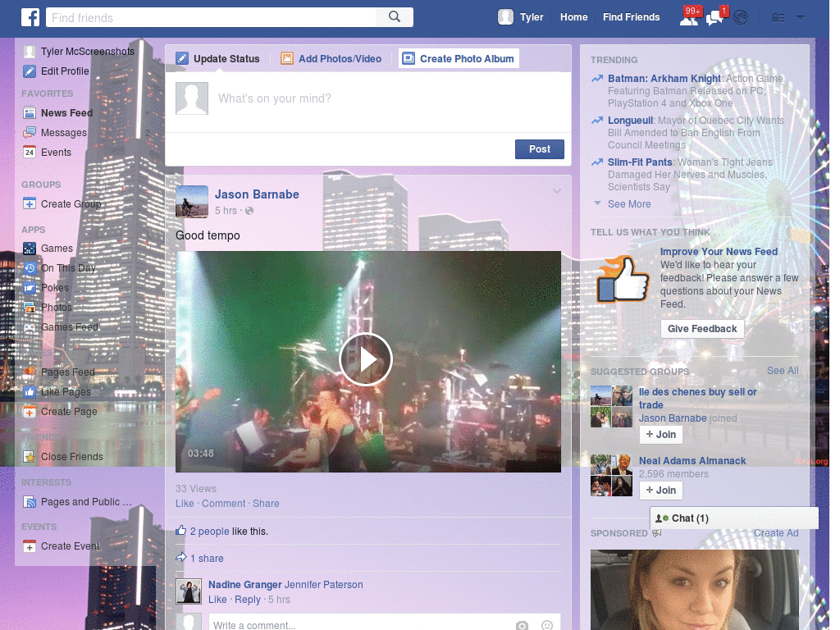The width and height of the screenshot is (840, 630).
Task: Open Pages Feed in sidebar
Action: (67, 372)
